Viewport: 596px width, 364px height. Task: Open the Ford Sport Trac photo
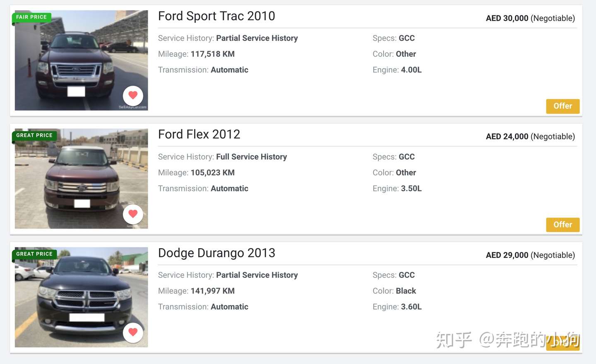[81, 60]
